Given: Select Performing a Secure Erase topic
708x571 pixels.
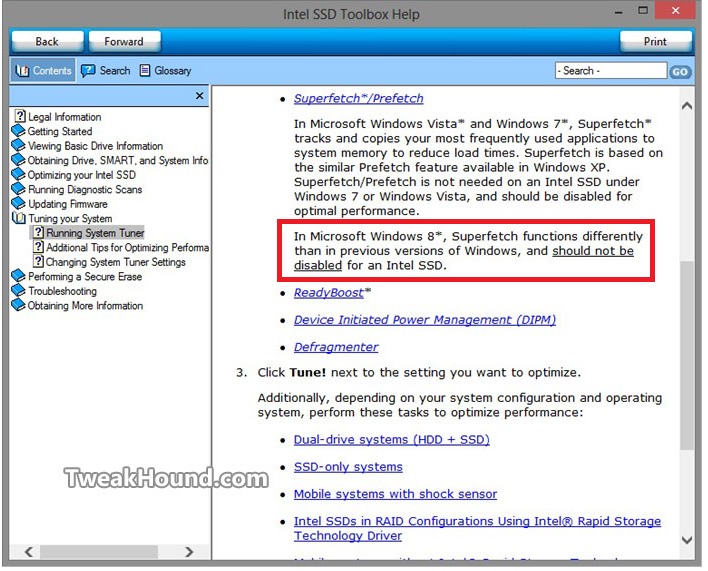Looking at the screenshot, I should tap(85, 276).
